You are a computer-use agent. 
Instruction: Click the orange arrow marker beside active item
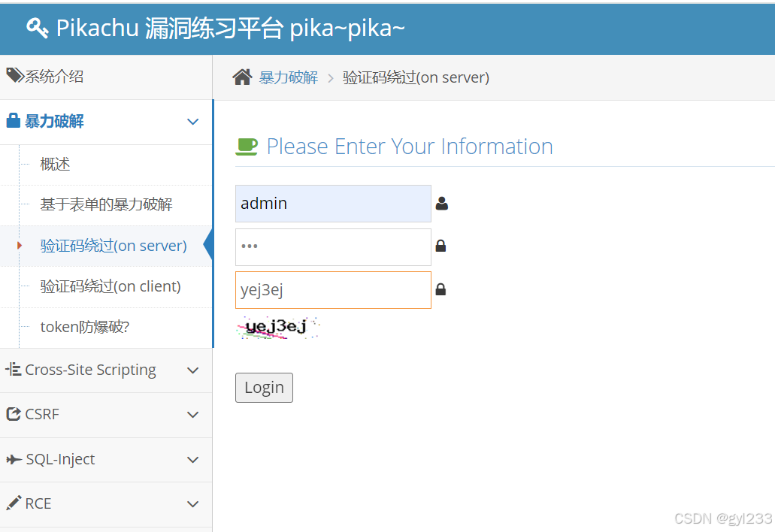coord(20,246)
